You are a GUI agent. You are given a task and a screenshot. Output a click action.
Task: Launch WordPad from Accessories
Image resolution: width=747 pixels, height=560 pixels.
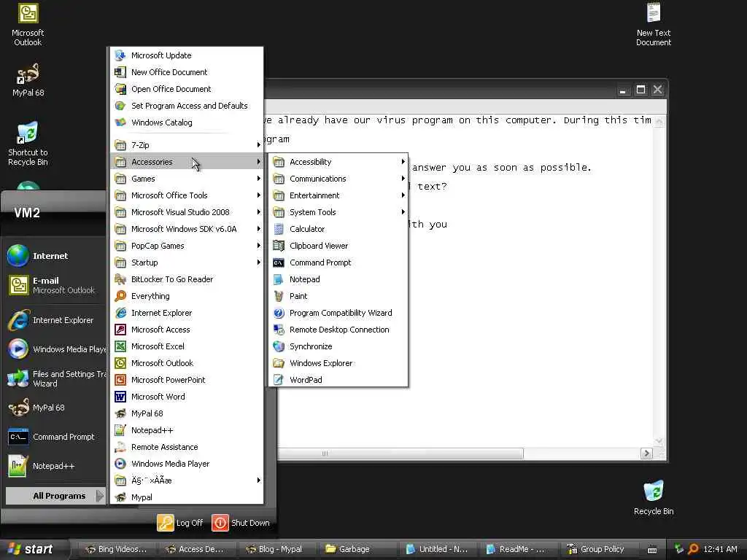coord(338,379)
